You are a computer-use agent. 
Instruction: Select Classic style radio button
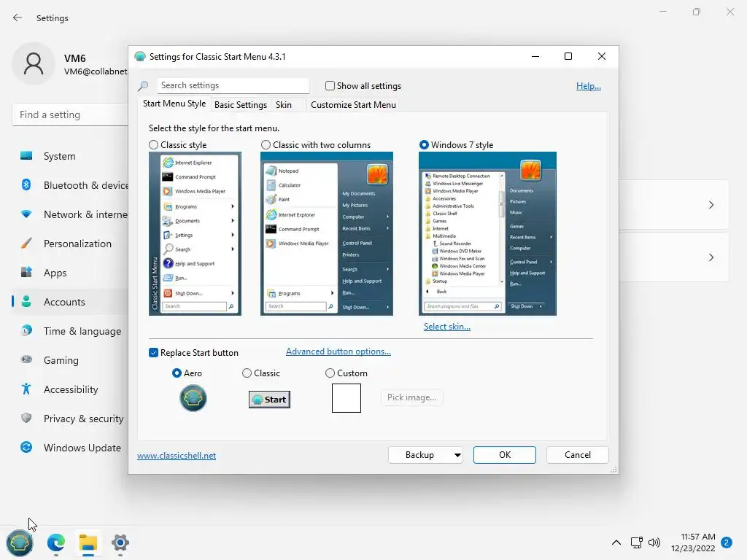click(153, 145)
